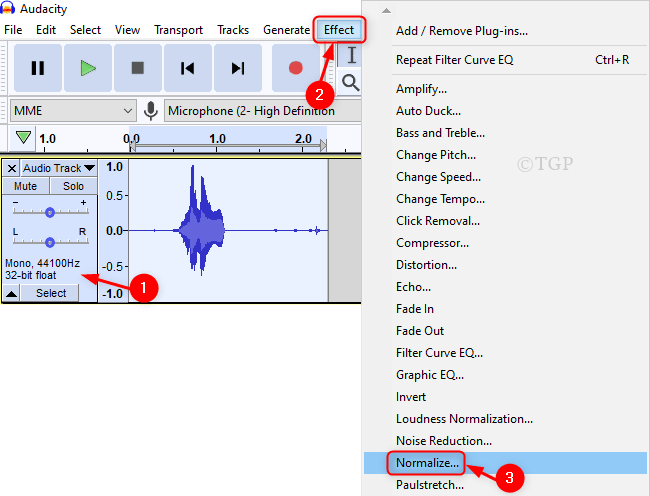650x496 pixels.
Task: Choose the Change Speed... effect
Action: (505, 177)
